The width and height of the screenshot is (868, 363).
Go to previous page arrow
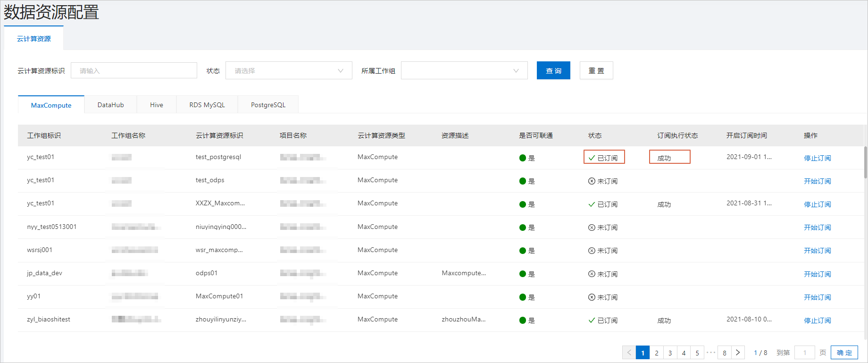629,353
